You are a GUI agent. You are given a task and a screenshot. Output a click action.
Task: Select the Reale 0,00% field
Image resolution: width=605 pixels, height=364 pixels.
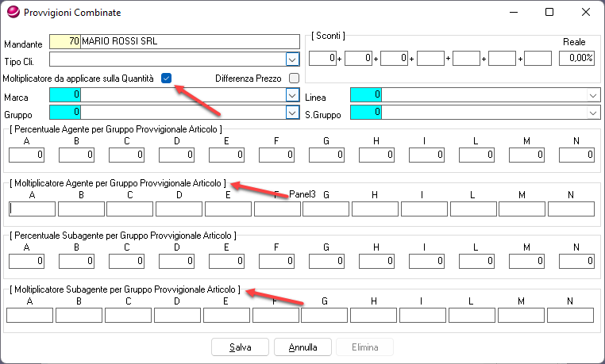(576, 58)
